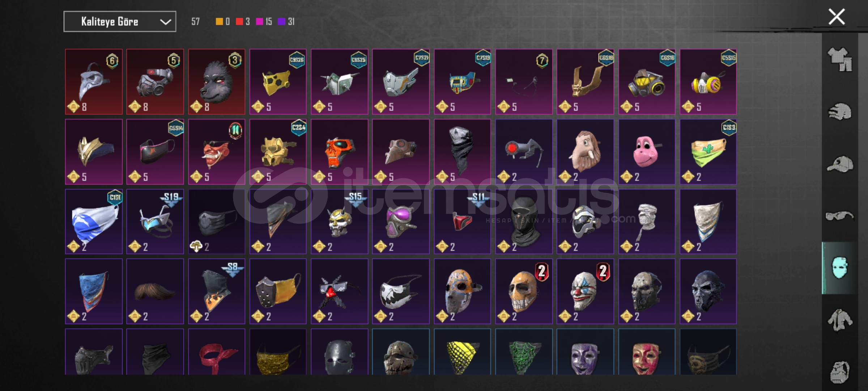Image resolution: width=868 pixels, height=391 pixels.
Task: Open the Kaliteye Göre sort dropdown
Action: [x=120, y=21]
